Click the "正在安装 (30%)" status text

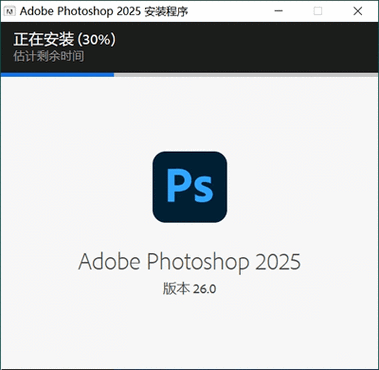[65, 40]
